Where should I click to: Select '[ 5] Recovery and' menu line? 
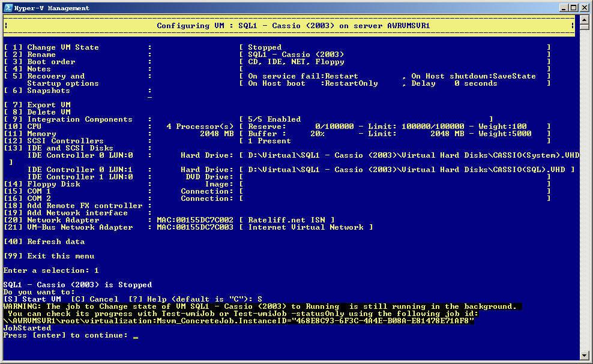click(44, 76)
